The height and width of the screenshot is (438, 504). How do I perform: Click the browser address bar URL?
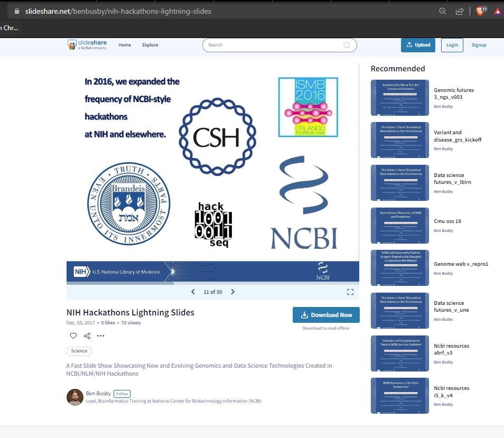coord(118,11)
